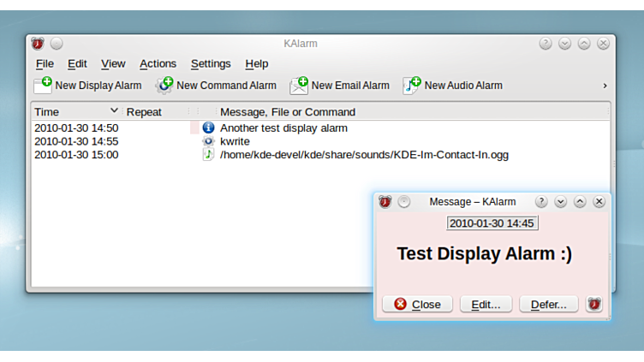Click the help question mark in KAlarm title bar
Image resolution: width=644 pixels, height=362 pixels.
[x=546, y=44]
